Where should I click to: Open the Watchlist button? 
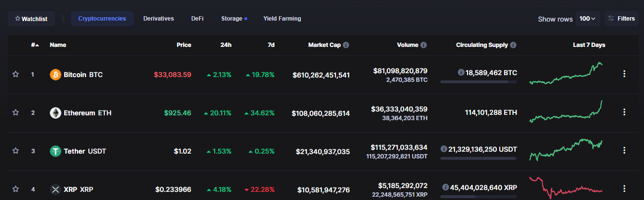(31, 19)
